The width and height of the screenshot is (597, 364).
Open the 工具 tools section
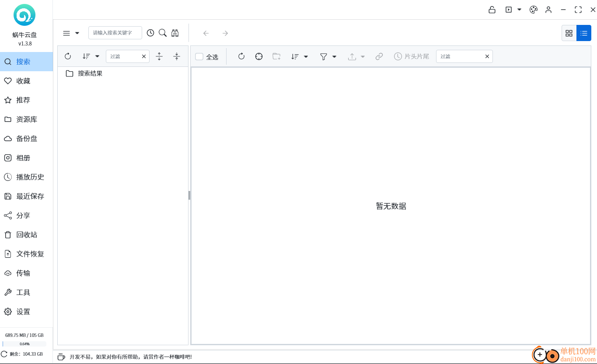click(26, 292)
